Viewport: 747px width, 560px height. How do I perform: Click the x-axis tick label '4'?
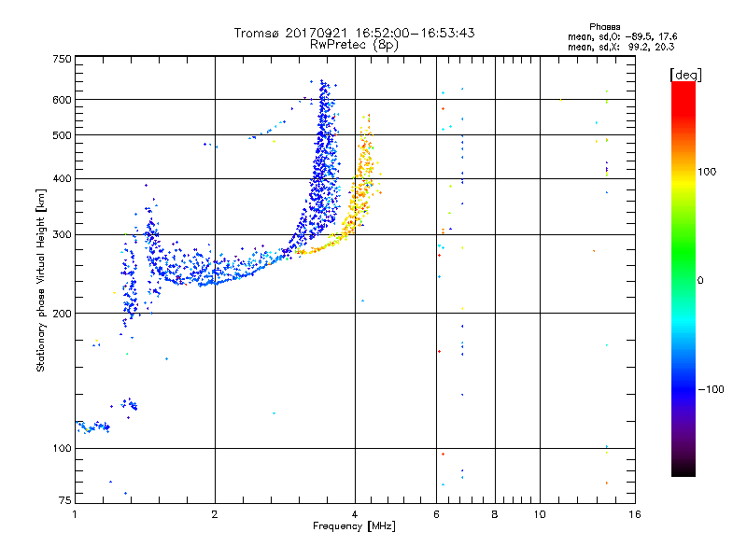coord(355,514)
